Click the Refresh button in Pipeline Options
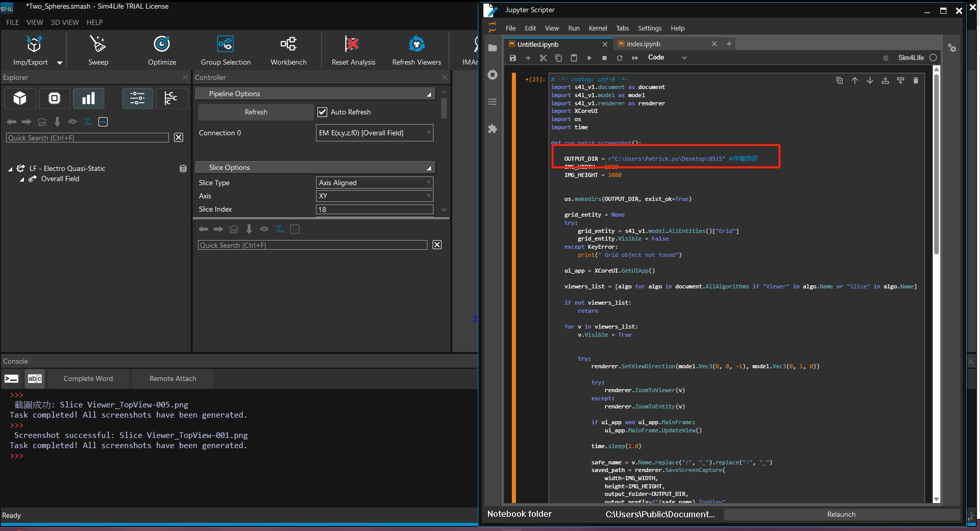Image resolution: width=980 pixels, height=531 pixels. tap(256, 112)
